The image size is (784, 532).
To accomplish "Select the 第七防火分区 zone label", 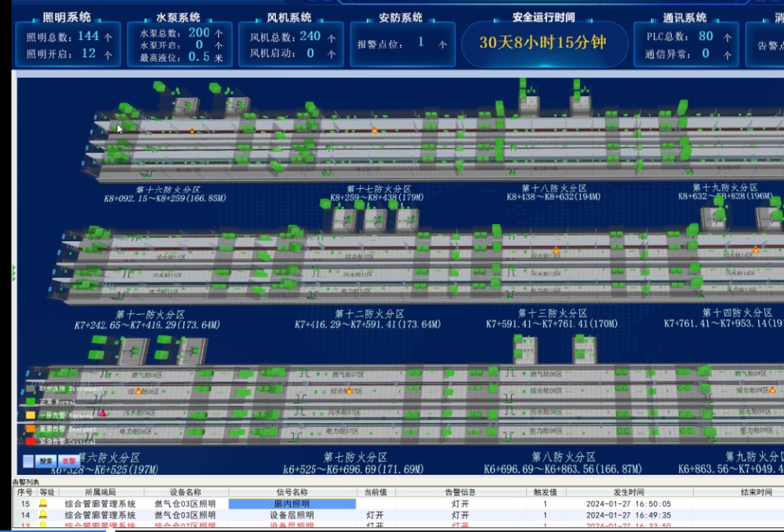I will click(x=355, y=457).
